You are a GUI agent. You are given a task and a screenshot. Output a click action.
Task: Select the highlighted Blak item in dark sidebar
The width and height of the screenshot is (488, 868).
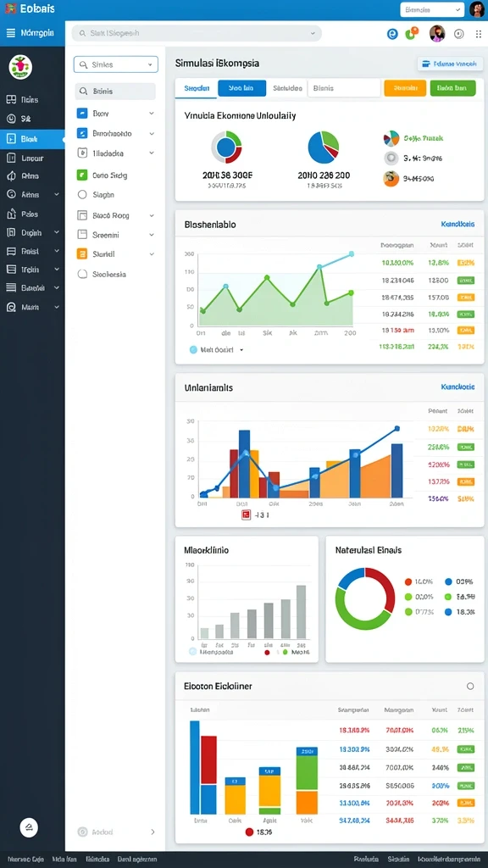click(x=32, y=139)
